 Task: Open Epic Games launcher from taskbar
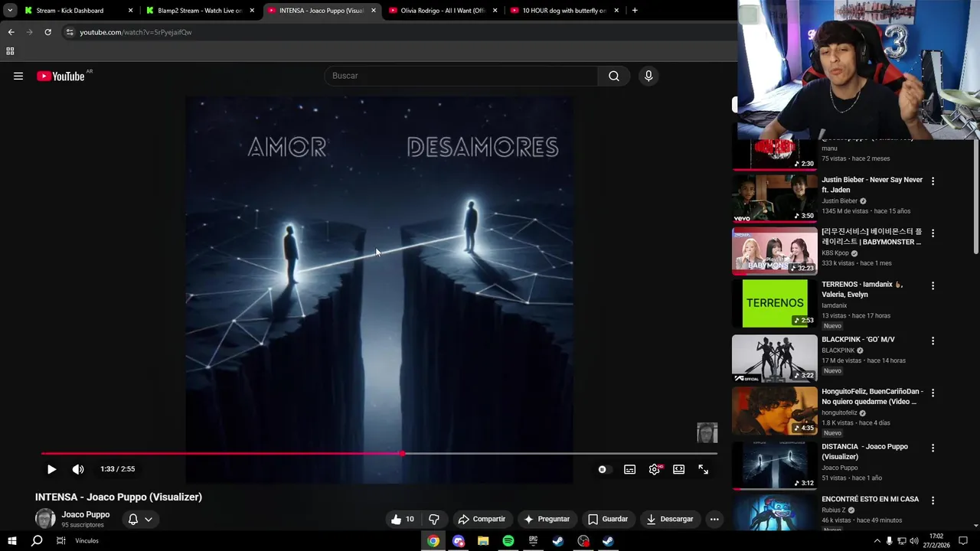[533, 541]
